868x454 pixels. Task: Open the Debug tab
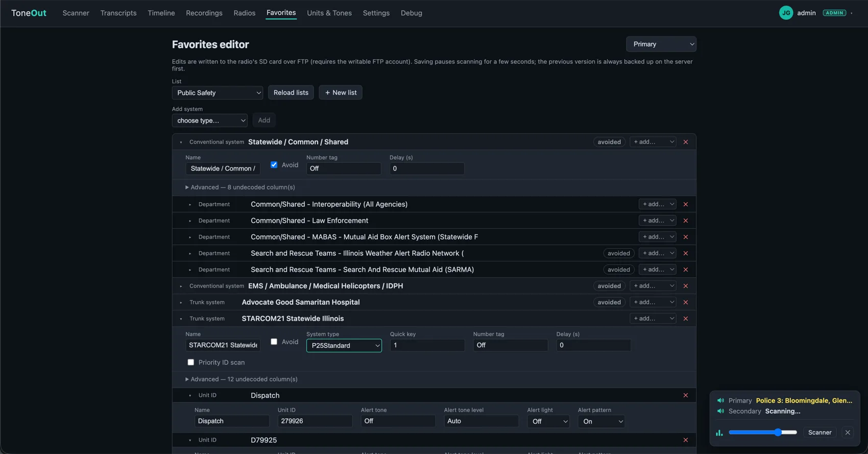412,13
